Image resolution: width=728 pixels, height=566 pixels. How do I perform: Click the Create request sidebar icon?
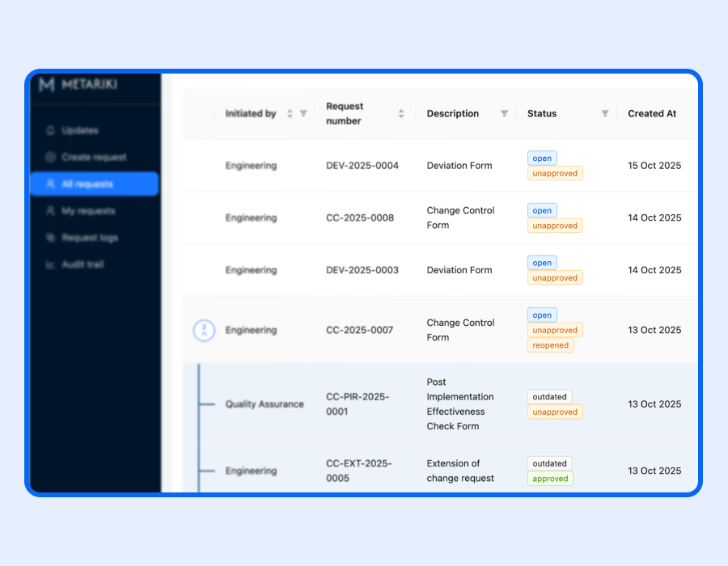point(51,158)
